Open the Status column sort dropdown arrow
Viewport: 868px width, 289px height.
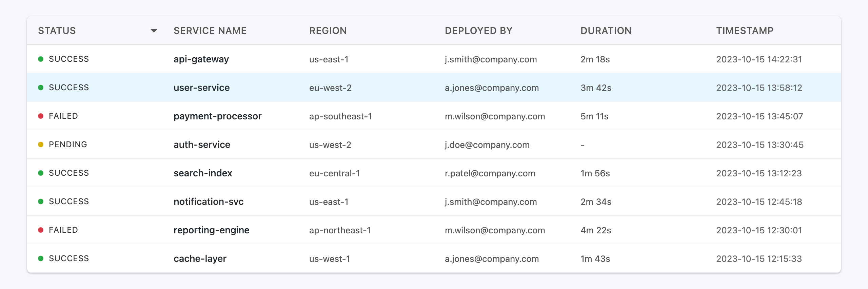tap(154, 31)
